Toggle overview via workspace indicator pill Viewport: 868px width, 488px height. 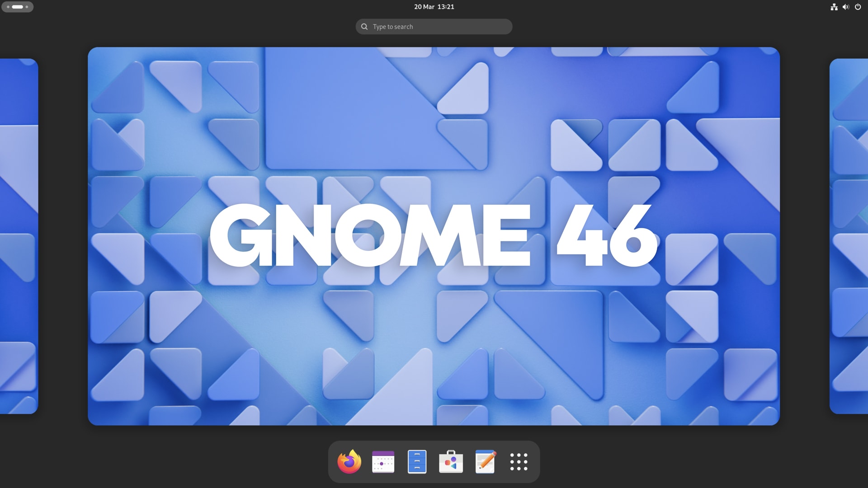(18, 7)
